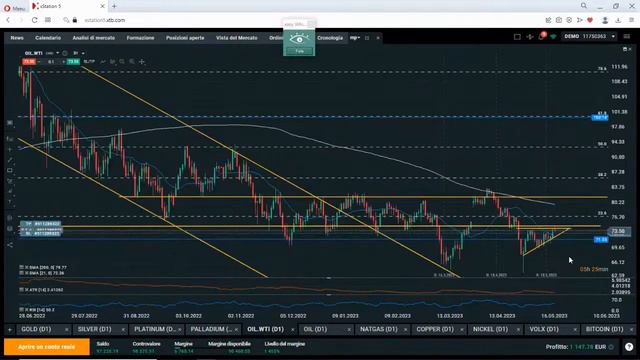This screenshot has width=640, height=360.
Task: Click the OIL.WTI symbol name
Action: pos(33,53)
